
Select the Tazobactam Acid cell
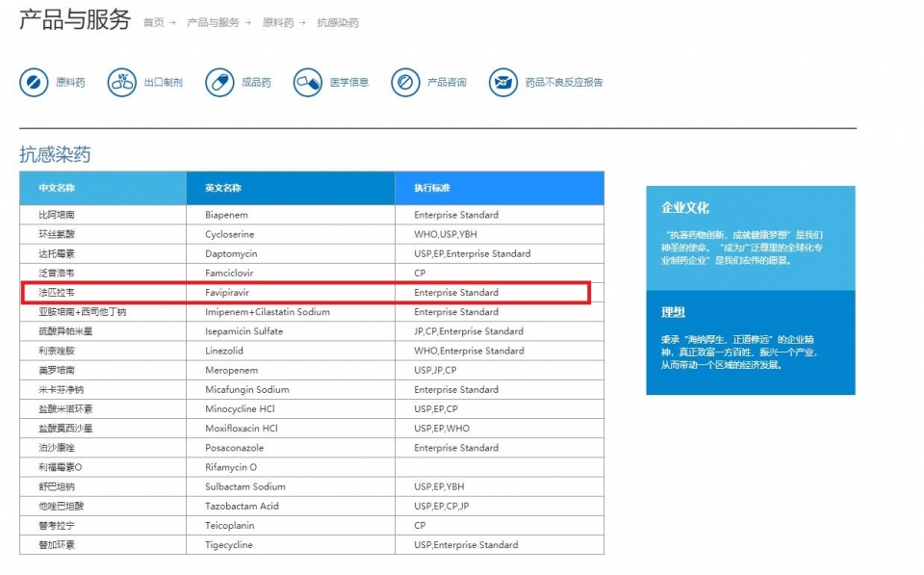tap(291, 507)
